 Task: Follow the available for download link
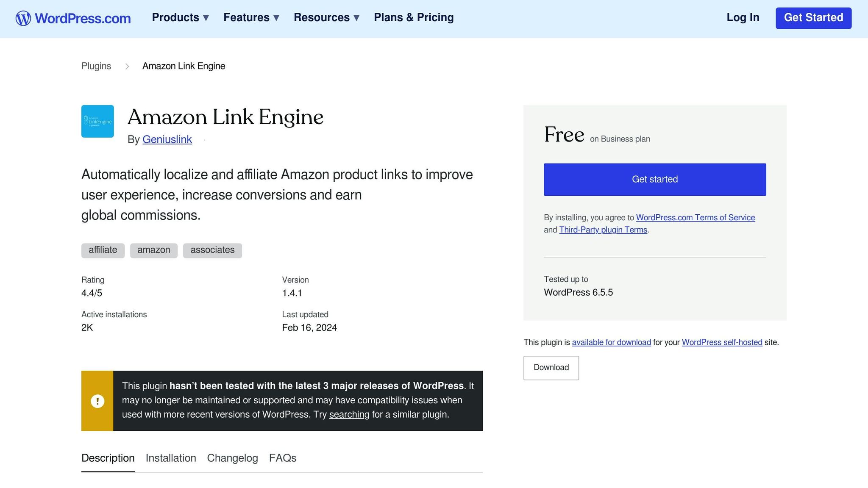pyautogui.click(x=611, y=342)
